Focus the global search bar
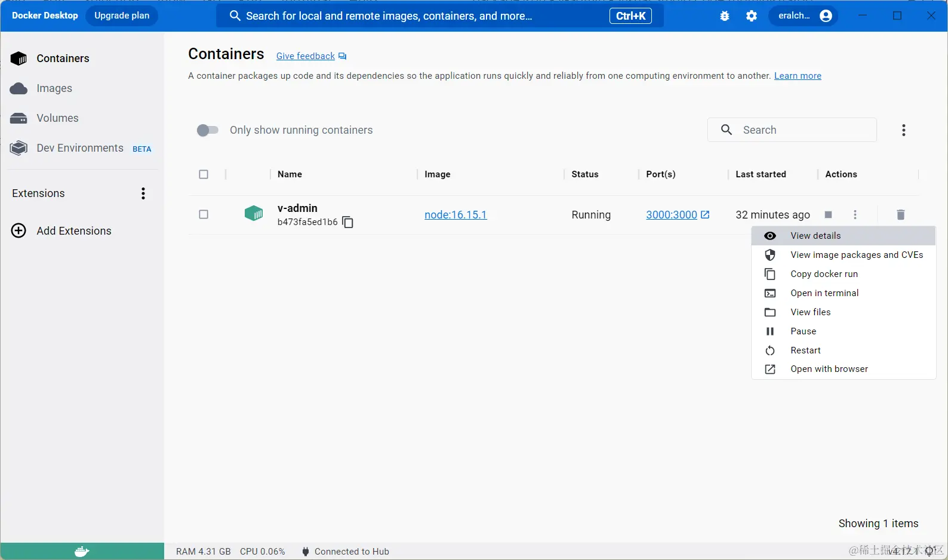 440,16
